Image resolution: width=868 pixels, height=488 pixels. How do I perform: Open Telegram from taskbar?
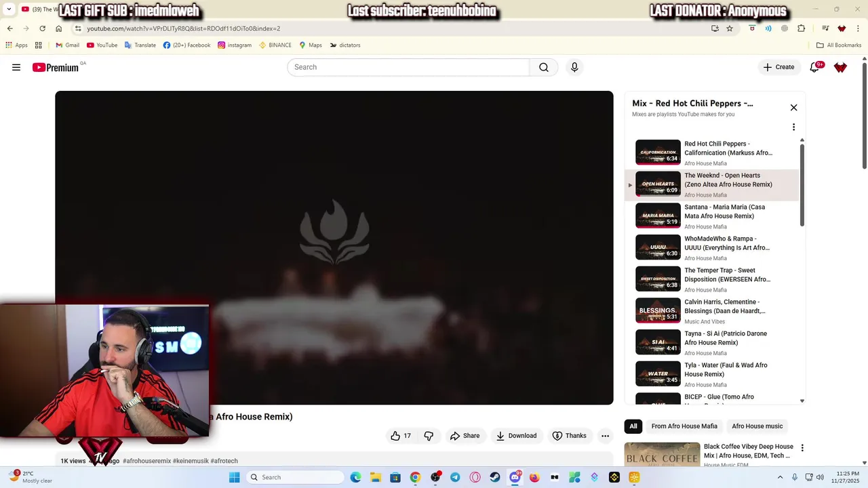coord(455,477)
